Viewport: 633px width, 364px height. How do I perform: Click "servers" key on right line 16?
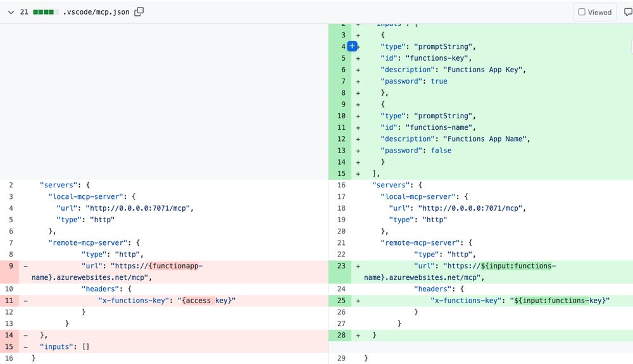coord(391,185)
